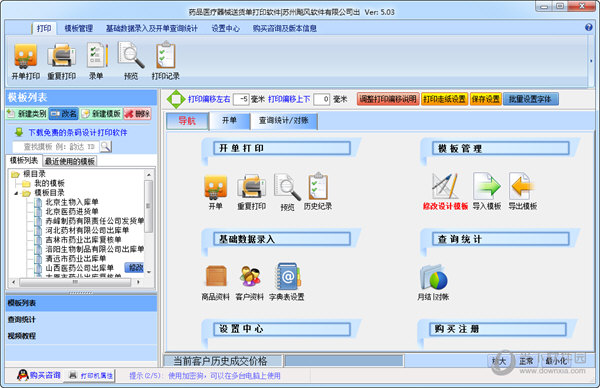This screenshot has width=600, height=388.
Task: Click 调整打印偏移说明 button
Action: click(x=388, y=99)
